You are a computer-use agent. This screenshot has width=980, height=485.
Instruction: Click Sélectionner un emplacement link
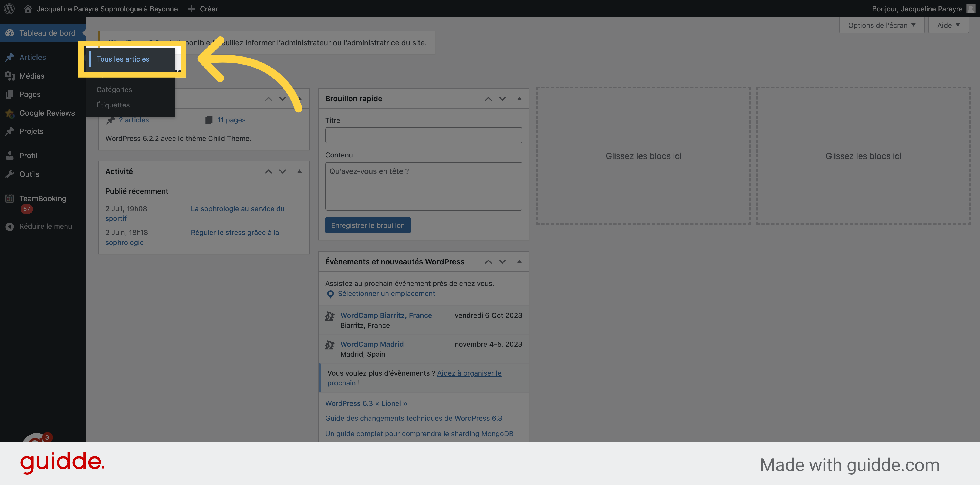386,293
